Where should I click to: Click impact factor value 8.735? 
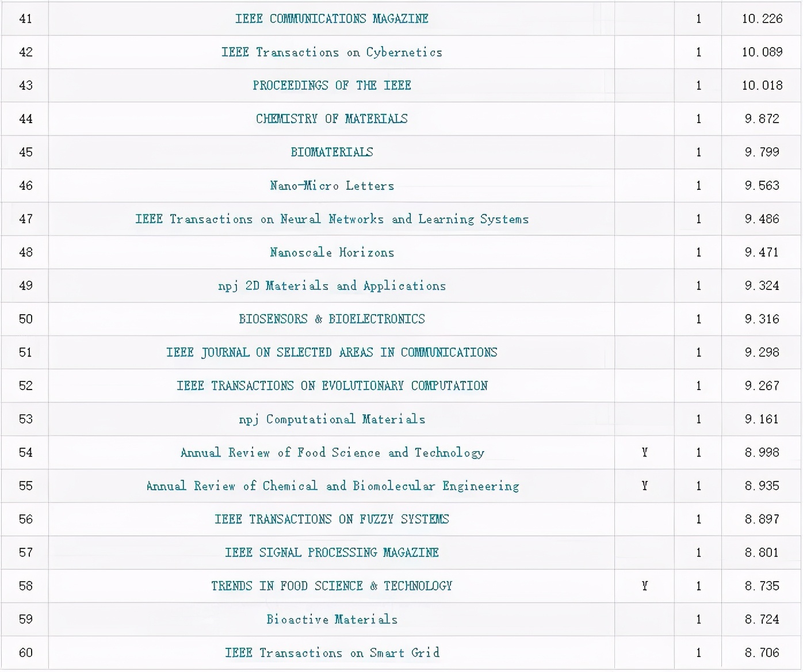pyautogui.click(x=762, y=586)
